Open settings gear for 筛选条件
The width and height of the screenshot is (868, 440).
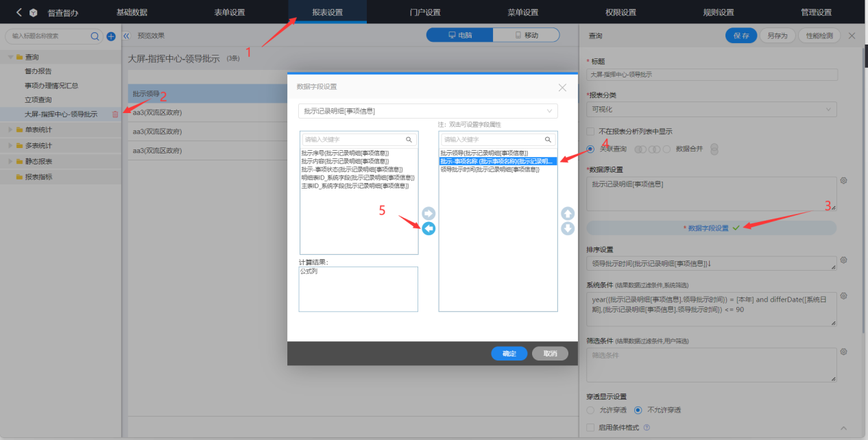pyautogui.click(x=844, y=352)
